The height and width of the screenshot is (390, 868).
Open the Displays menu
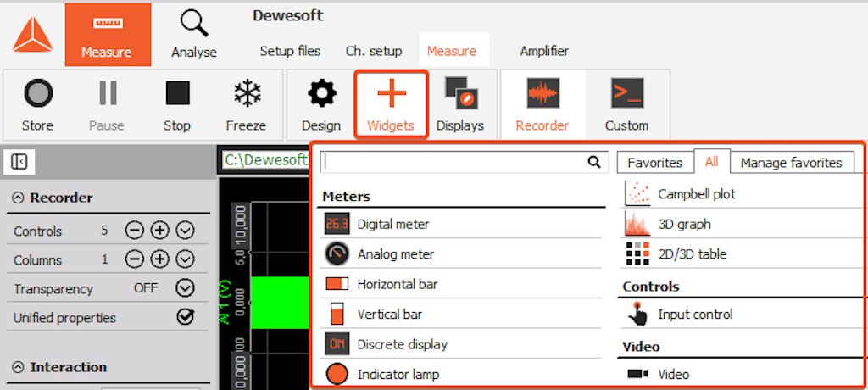(x=460, y=104)
